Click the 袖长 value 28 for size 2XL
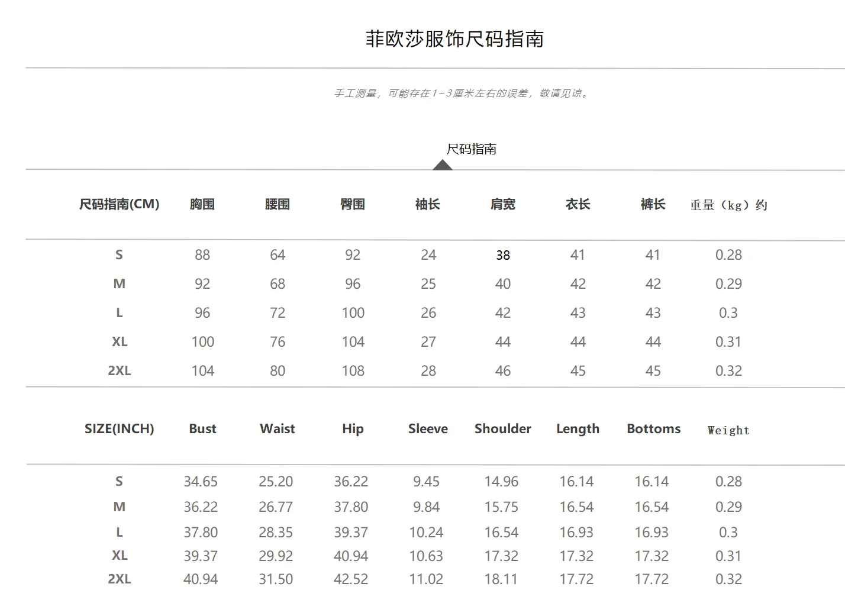Viewport: 845px width, 616px height. coord(428,371)
